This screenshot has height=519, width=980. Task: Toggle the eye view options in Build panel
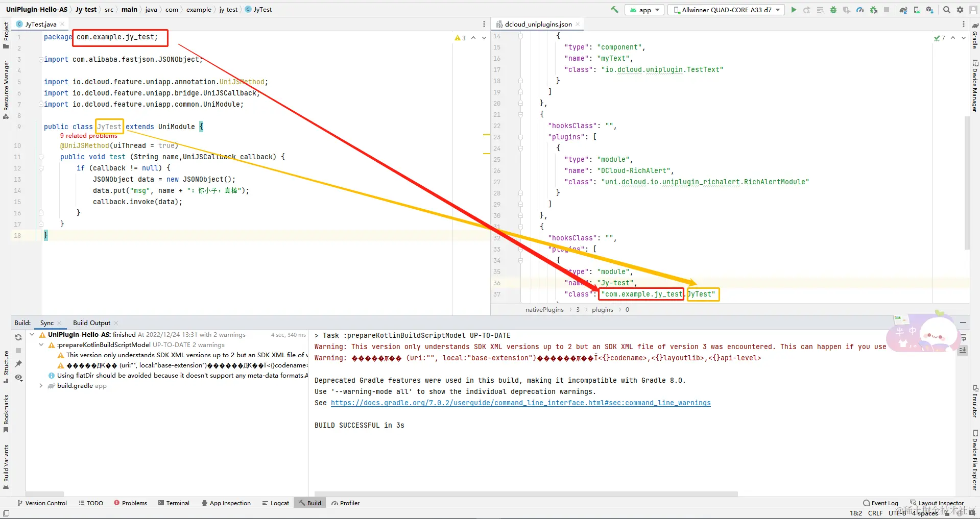18,378
